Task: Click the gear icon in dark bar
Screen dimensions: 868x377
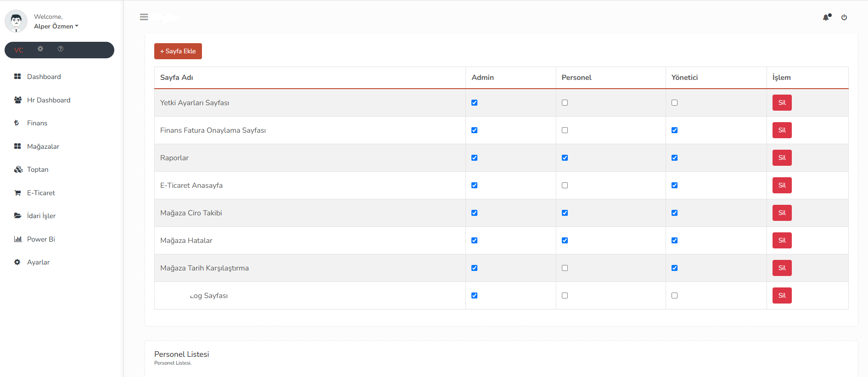Action: click(x=40, y=49)
